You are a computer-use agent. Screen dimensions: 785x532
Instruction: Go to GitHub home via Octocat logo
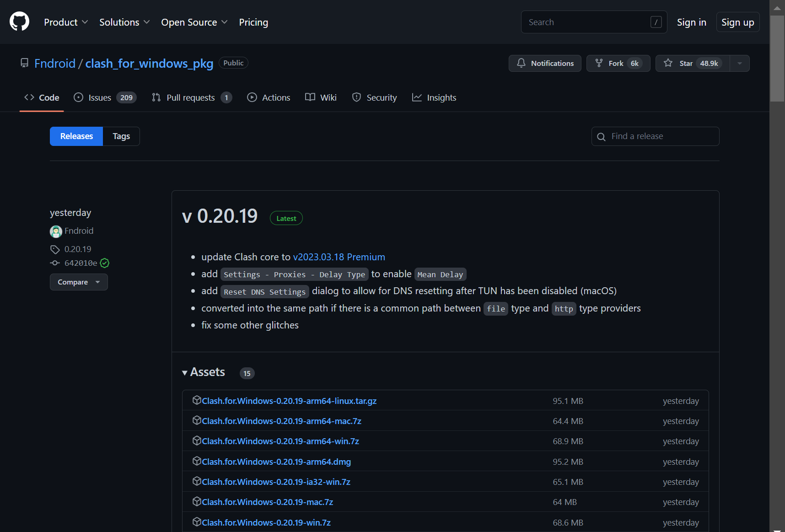19,22
